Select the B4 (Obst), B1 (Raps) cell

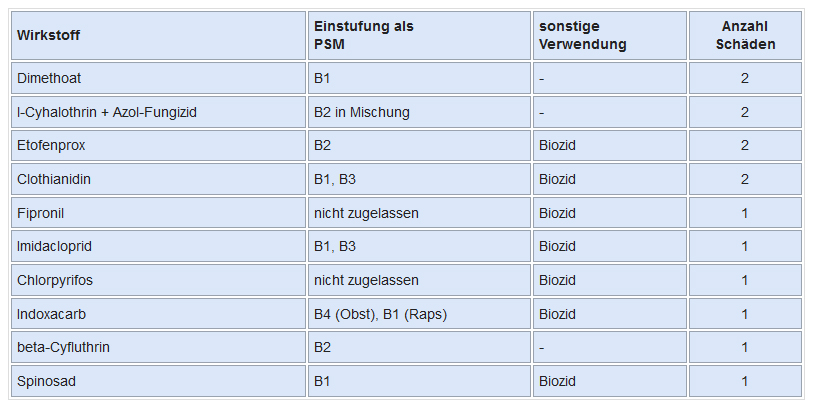[380, 314]
